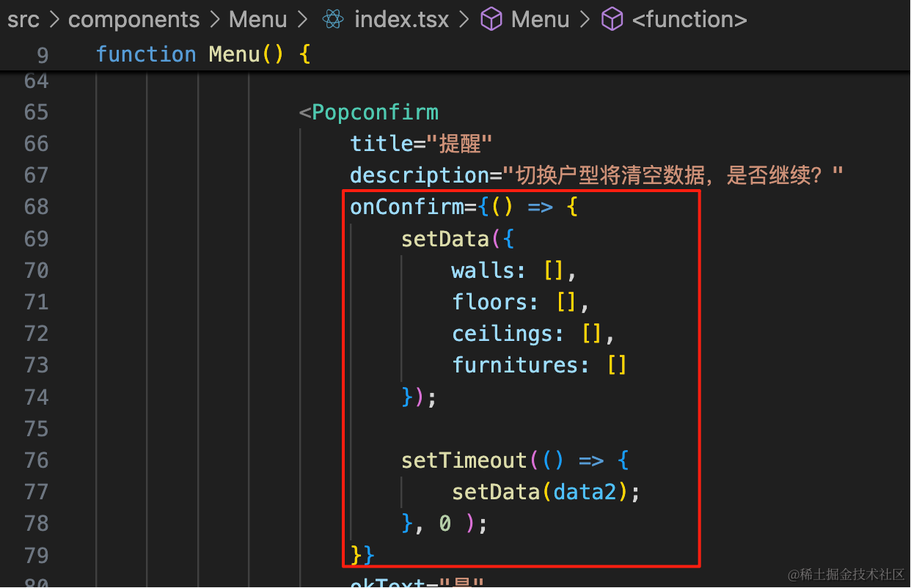911x588 pixels.
Task: Click line number 65 in the gutter
Action: [36, 112]
